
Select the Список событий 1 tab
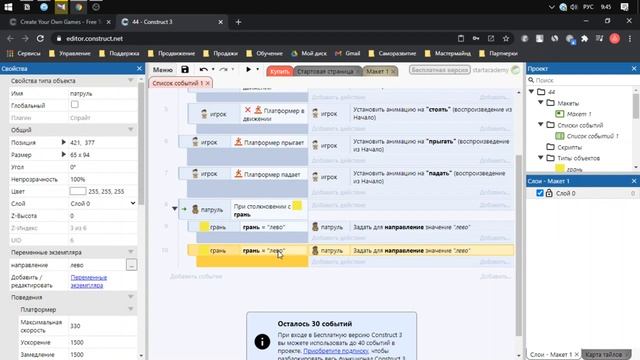point(178,83)
